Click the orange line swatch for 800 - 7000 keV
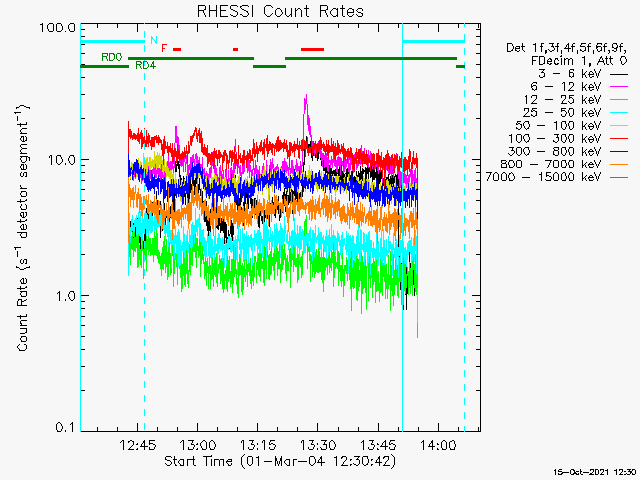The width and height of the screenshot is (640, 480). click(x=619, y=164)
